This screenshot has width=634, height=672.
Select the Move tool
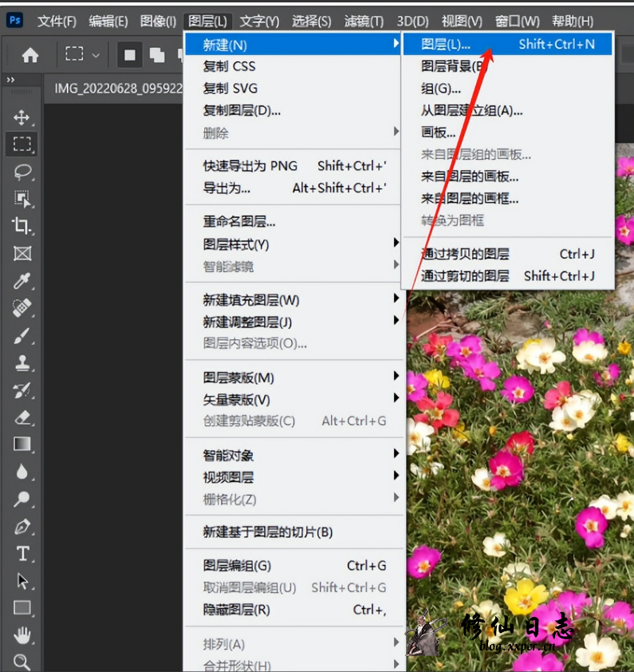click(x=22, y=118)
